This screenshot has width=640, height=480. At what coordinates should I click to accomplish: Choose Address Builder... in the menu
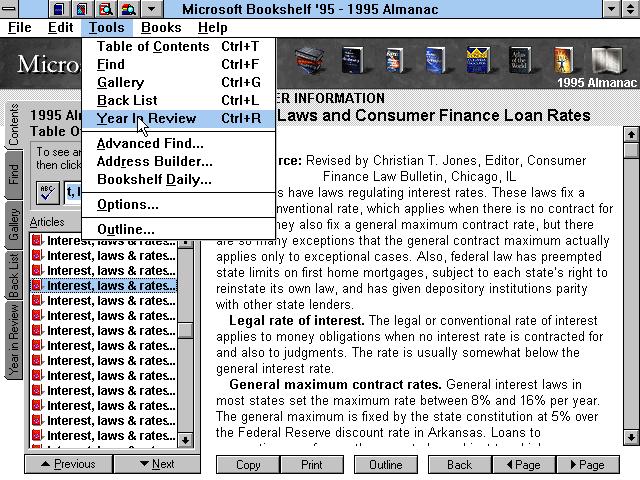(x=178, y=161)
